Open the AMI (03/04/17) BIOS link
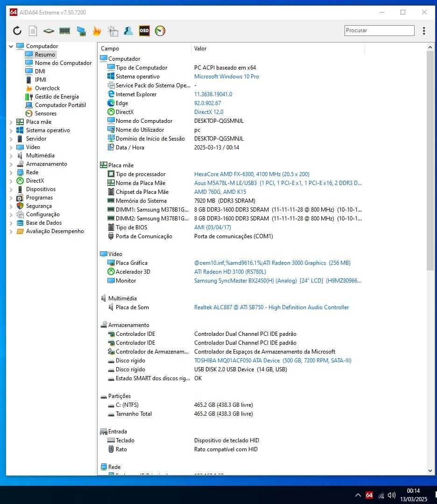The width and height of the screenshot is (437, 504). click(x=212, y=227)
